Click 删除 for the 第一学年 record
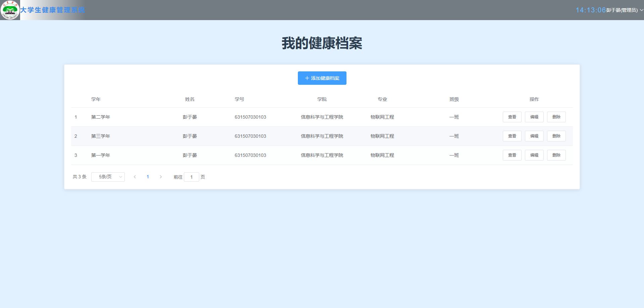This screenshot has width=644, height=308. [x=556, y=155]
